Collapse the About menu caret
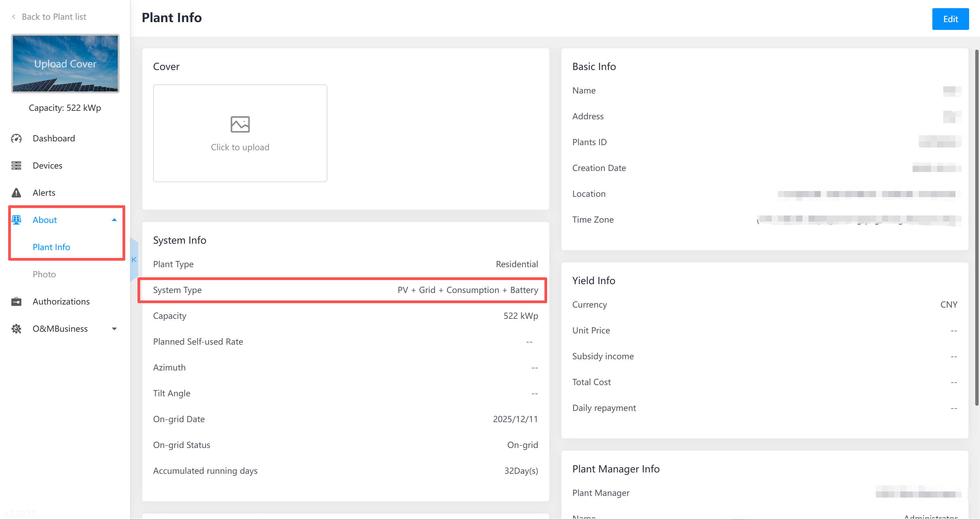This screenshot has width=980, height=520. coord(114,220)
